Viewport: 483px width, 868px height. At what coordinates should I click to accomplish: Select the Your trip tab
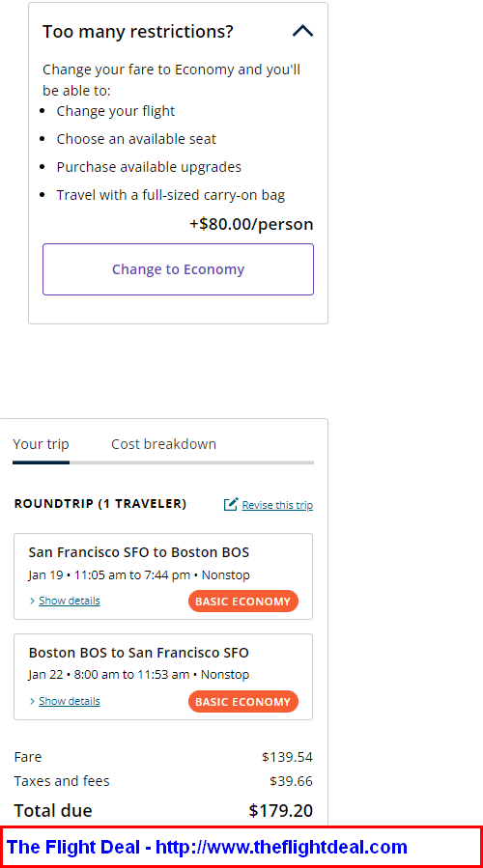click(x=41, y=444)
